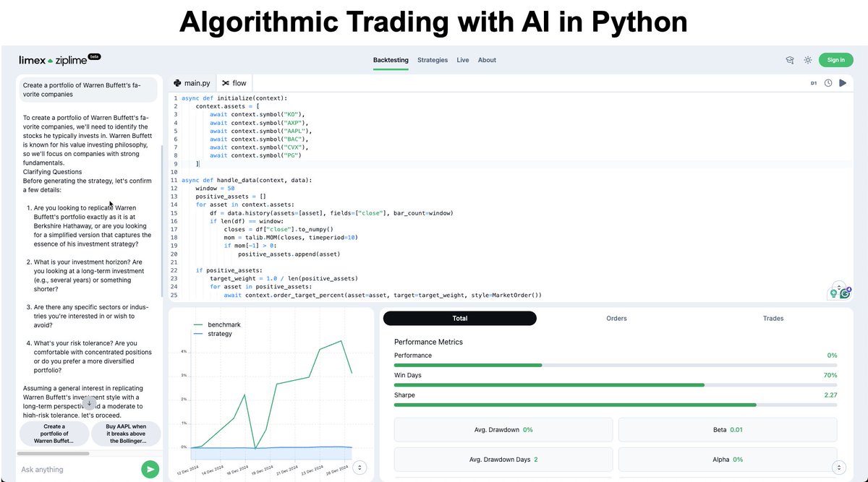Select 'Buy AAPL when it breaks' suggestion

pyautogui.click(x=127, y=434)
